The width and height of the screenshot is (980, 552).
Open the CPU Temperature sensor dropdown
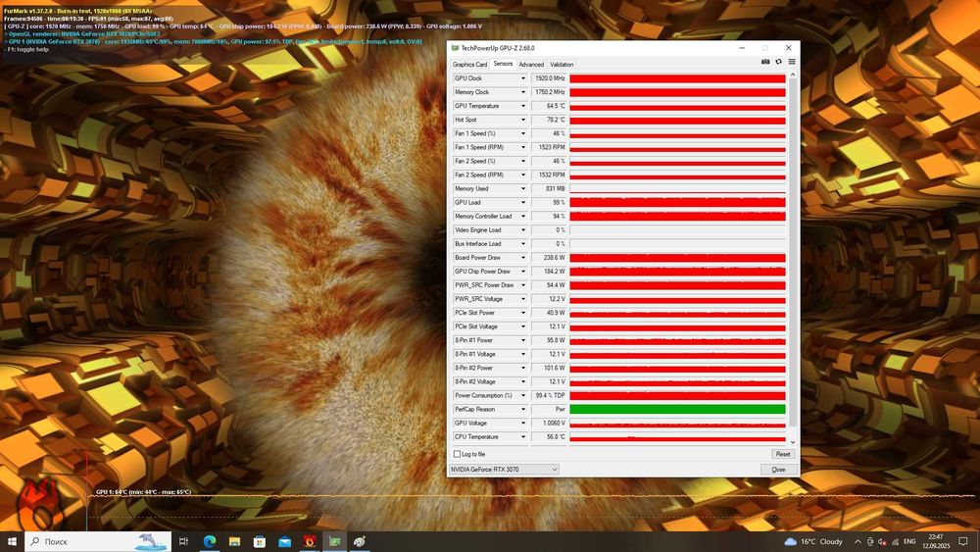click(523, 436)
